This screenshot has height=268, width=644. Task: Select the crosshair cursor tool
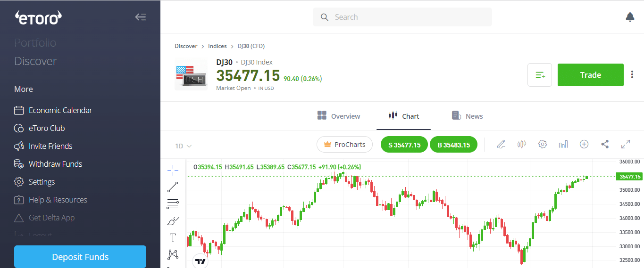tap(173, 170)
